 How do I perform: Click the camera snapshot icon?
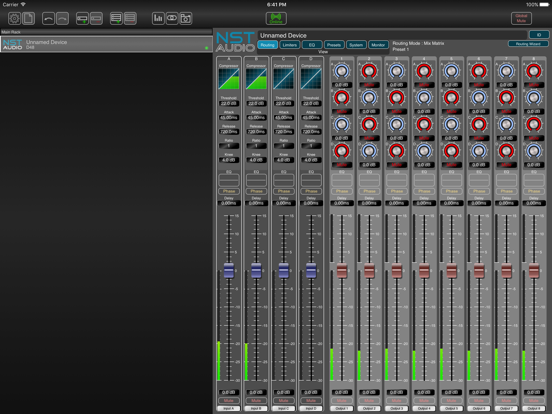pos(186,18)
